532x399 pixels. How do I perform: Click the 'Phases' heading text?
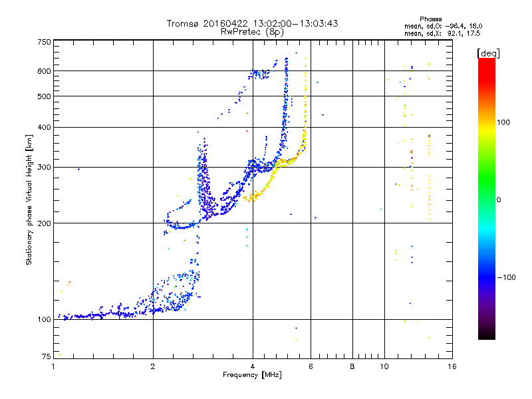tap(430, 19)
